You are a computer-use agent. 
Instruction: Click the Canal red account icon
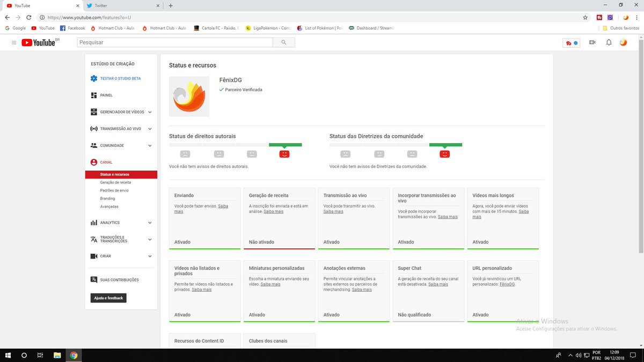94,162
